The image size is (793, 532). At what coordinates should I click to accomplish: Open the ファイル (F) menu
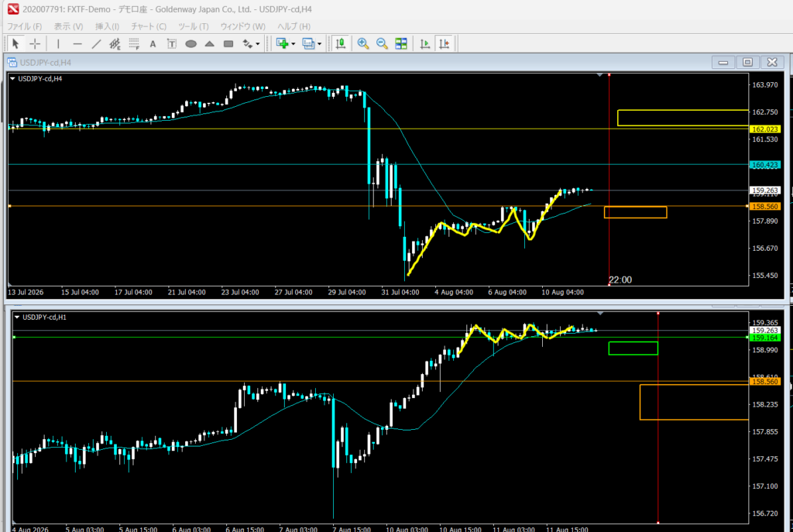(24, 26)
